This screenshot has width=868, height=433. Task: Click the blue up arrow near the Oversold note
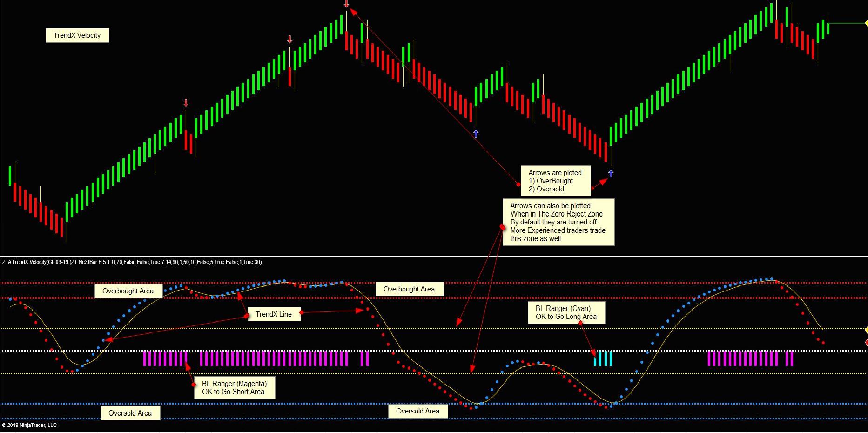[x=610, y=174]
